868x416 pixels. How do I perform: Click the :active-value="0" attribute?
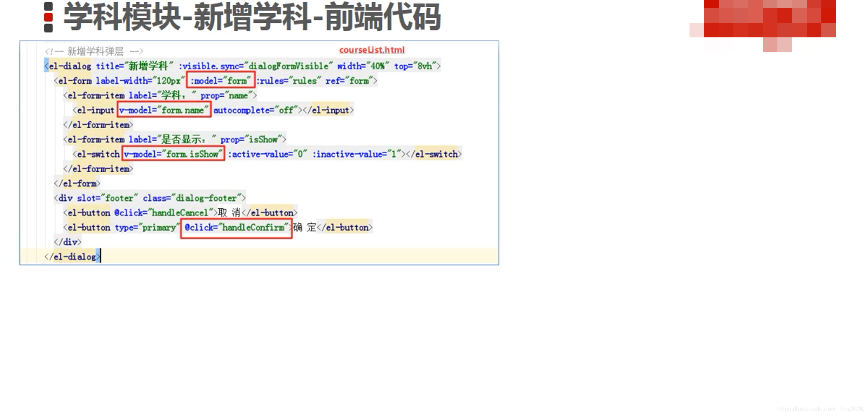(267, 154)
